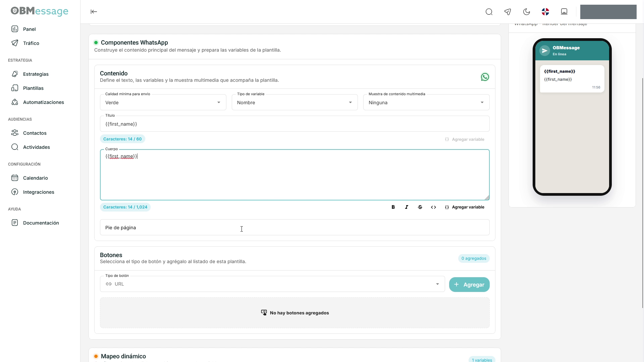Toggle dark mode with the moon icon
644x362 pixels.
click(x=527, y=12)
